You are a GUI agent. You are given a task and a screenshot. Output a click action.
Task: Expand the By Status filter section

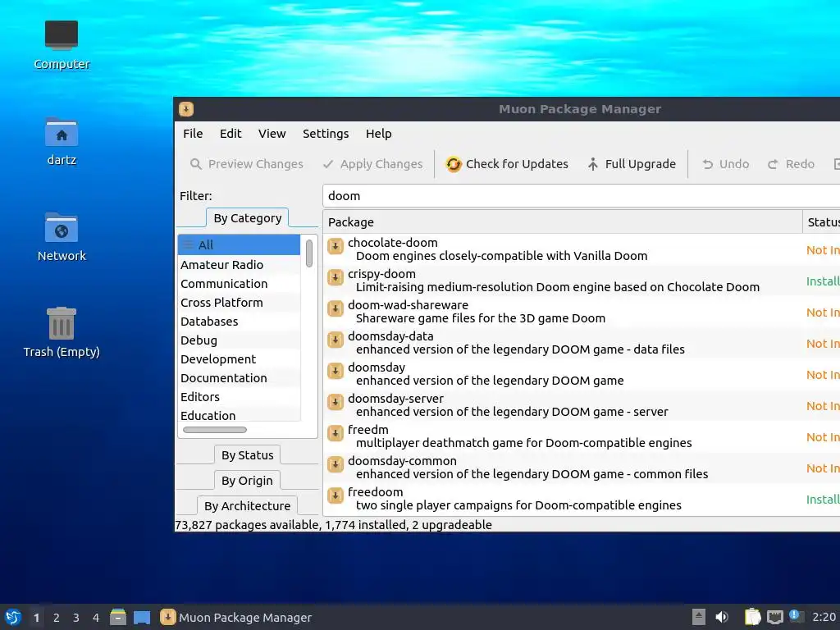pyautogui.click(x=248, y=454)
